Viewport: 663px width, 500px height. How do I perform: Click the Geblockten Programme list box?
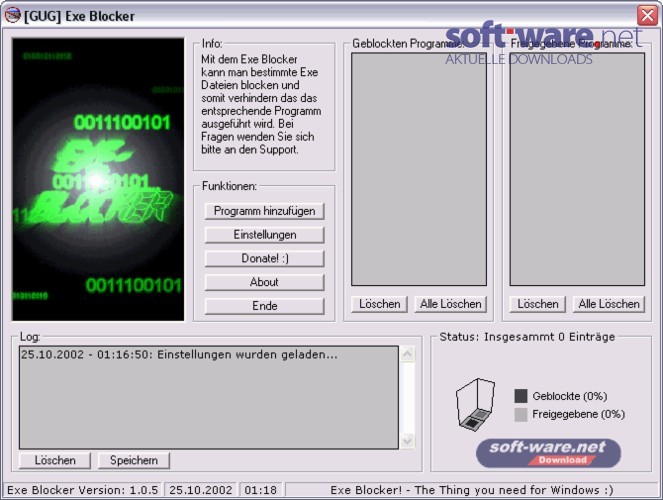pos(419,169)
